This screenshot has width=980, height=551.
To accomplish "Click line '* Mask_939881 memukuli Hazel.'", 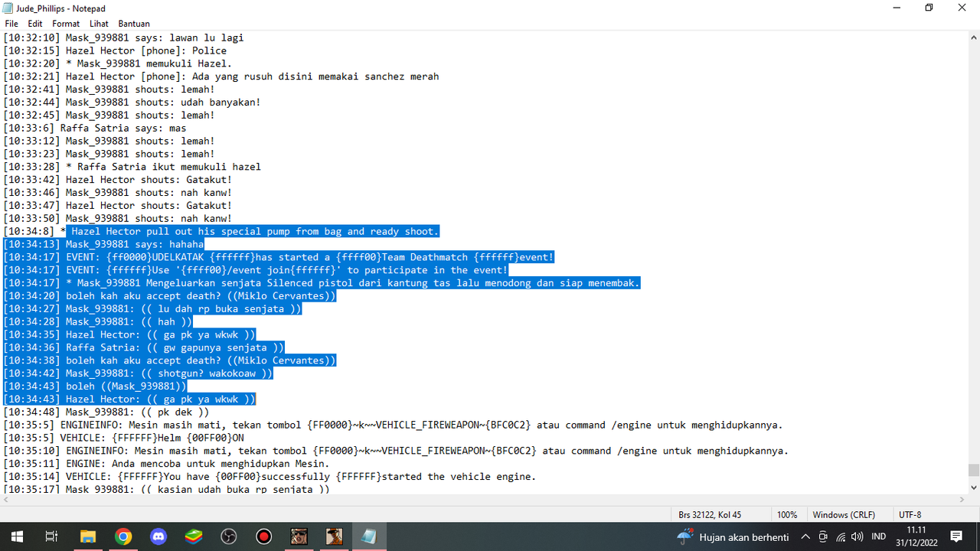I will point(117,64).
